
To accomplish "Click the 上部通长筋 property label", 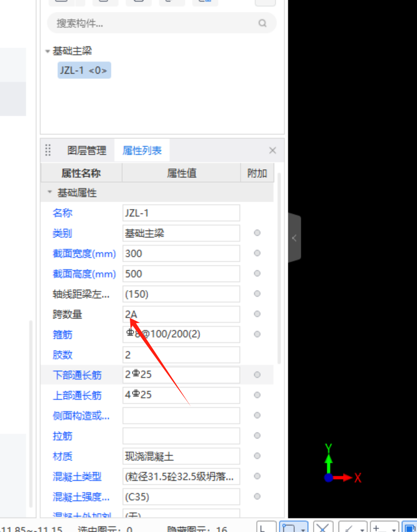I will pos(77,396).
